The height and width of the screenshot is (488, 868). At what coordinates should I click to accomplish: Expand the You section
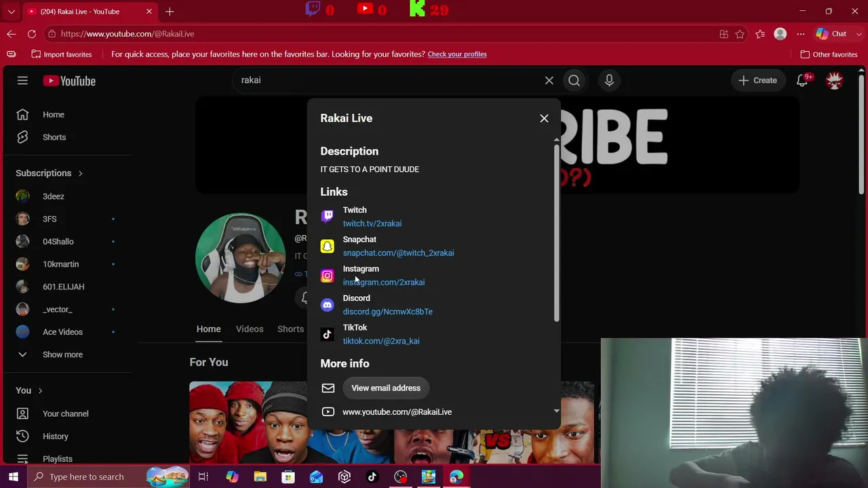pyautogui.click(x=29, y=390)
